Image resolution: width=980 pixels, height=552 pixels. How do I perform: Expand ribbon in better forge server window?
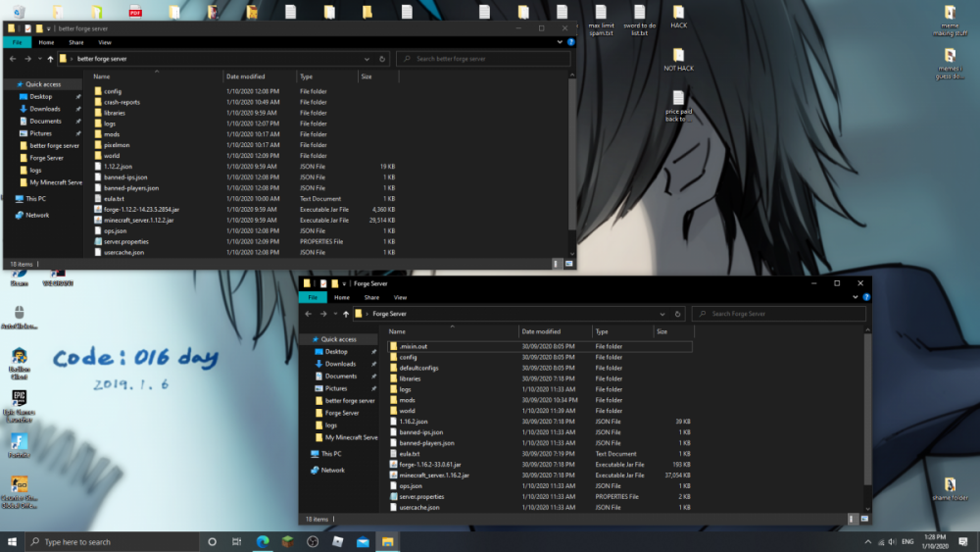[x=561, y=43]
